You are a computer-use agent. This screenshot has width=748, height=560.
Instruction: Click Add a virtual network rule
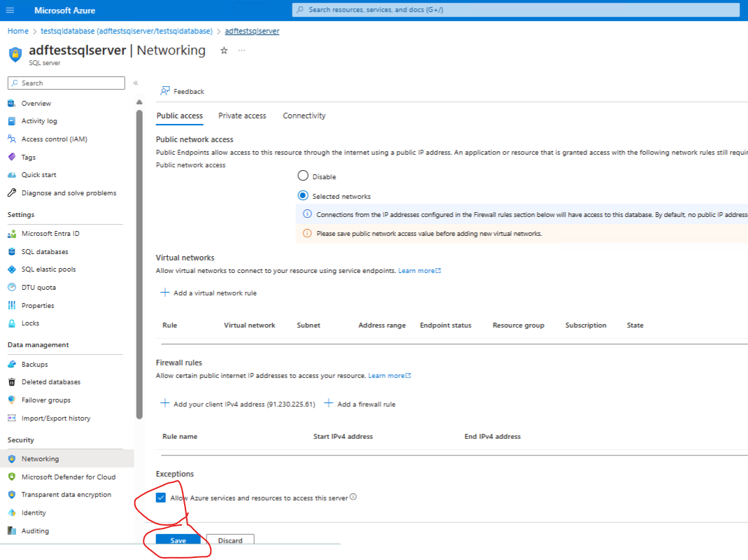(x=209, y=293)
